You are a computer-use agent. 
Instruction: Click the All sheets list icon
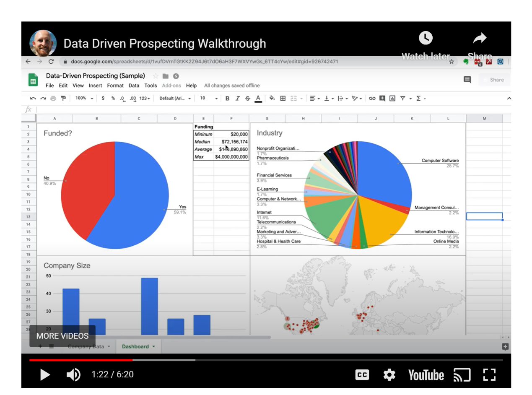51,346
